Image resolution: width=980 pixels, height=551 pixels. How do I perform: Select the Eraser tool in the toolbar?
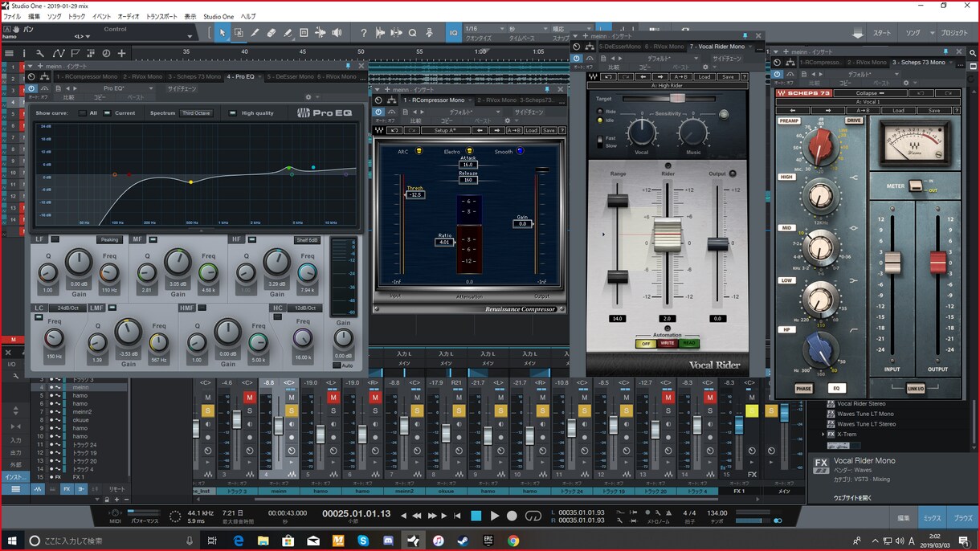(x=272, y=33)
